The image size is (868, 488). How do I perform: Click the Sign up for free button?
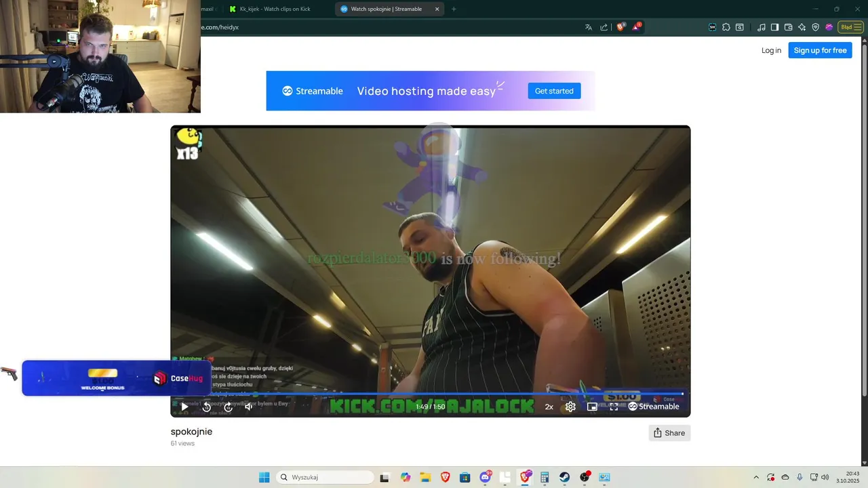pyautogui.click(x=820, y=50)
